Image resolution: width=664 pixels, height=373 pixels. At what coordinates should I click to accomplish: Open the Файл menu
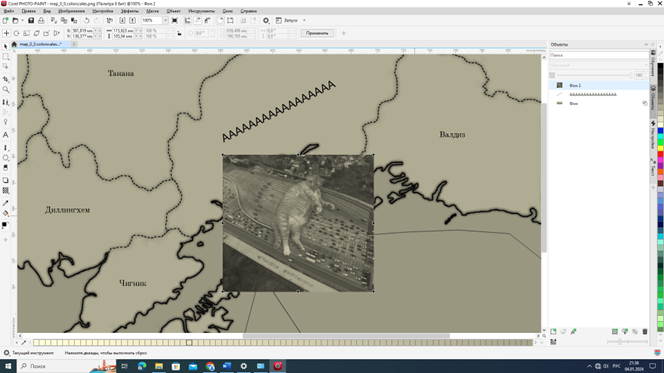9,11
